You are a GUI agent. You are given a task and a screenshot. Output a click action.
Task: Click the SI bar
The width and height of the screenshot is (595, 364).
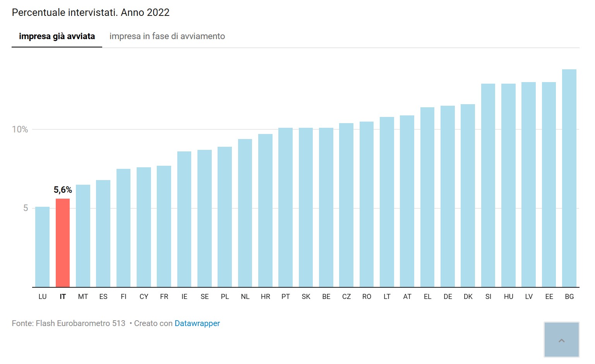pos(488,185)
